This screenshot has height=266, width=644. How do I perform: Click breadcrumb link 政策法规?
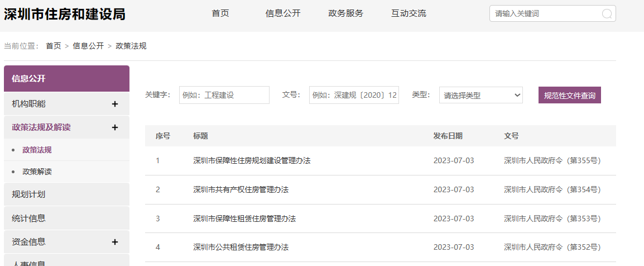pyautogui.click(x=132, y=46)
